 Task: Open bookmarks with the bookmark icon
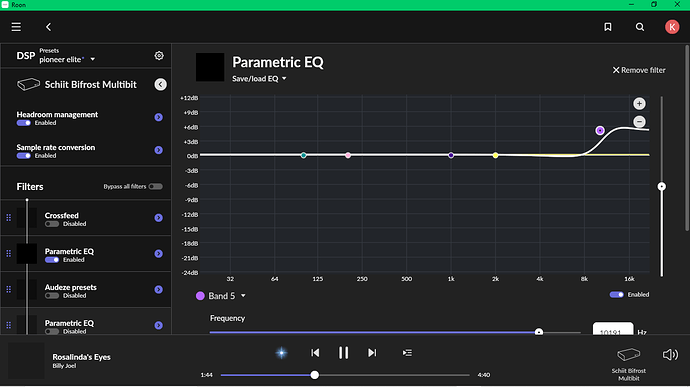point(608,27)
